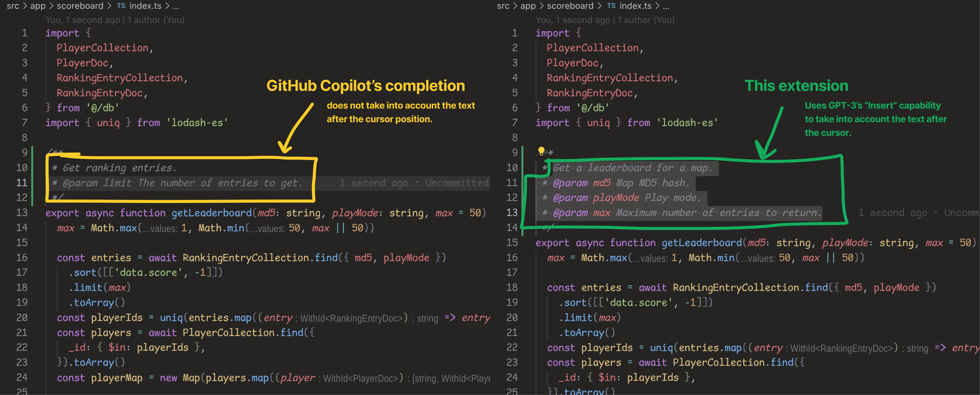980x395 pixels.
Task: Open the "src" breadcrumb dropdown in the left pane
Action: [12, 6]
